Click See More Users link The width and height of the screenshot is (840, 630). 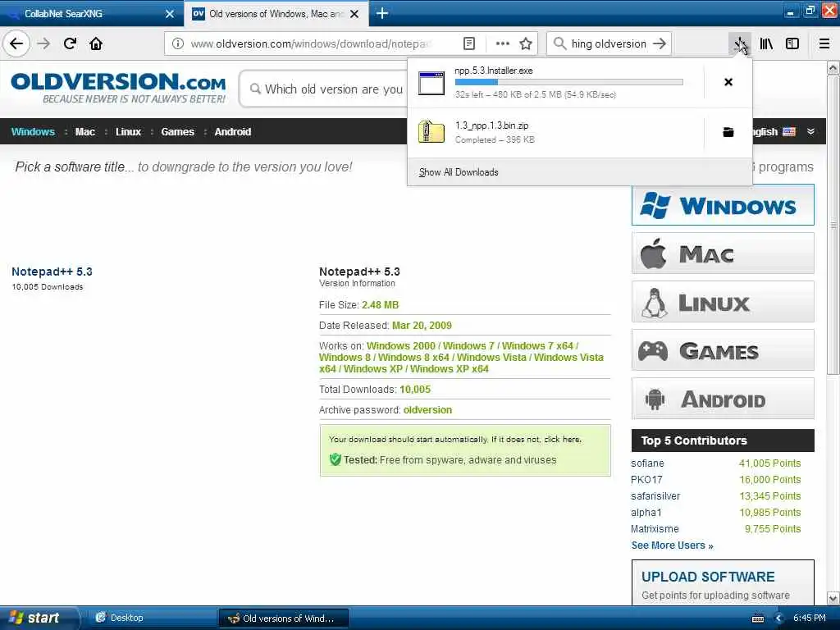673,546
